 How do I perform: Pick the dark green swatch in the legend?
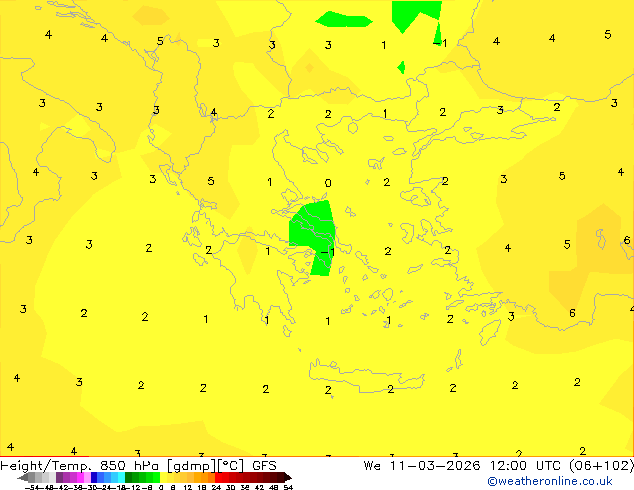[x=128, y=477]
